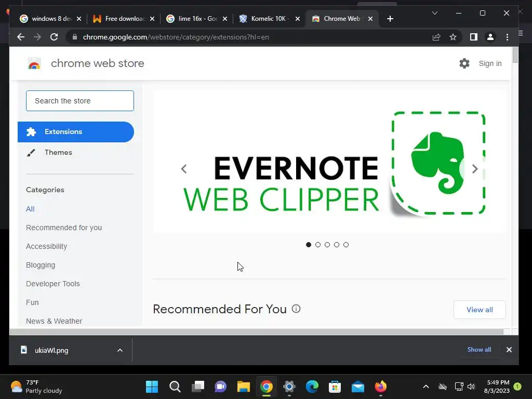532x399 pixels.
Task: Show next carousel slide
Action: coord(475,169)
